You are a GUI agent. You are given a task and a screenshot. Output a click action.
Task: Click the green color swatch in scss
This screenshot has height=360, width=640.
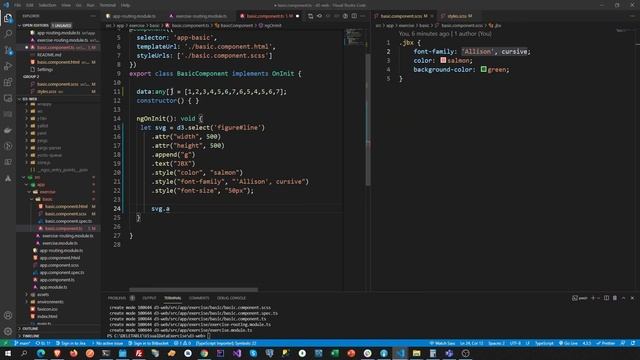(484, 69)
